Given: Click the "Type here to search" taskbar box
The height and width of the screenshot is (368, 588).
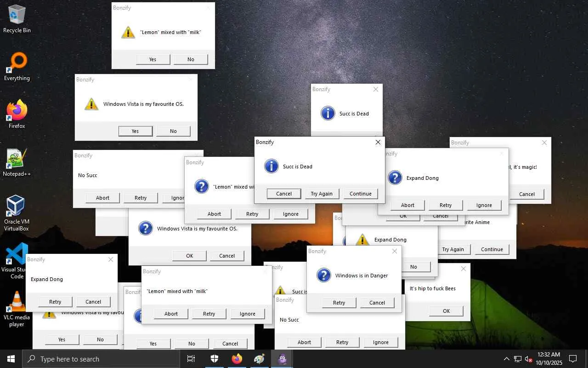Looking at the screenshot, I should coord(101,359).
